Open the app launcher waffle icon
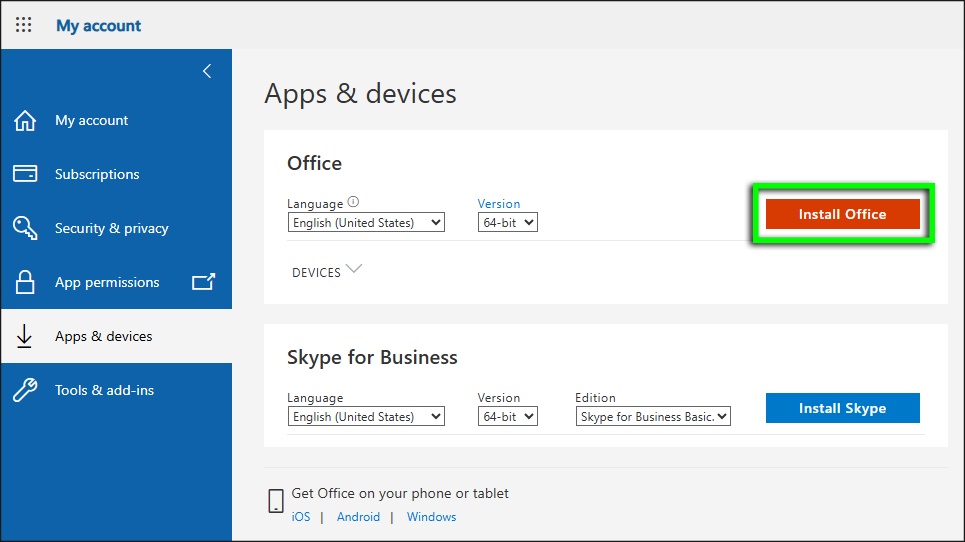This screenshot has height=542, width=965. (x=23, y=25)
